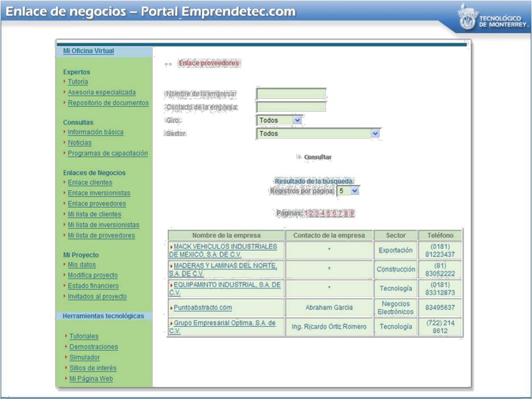Open the Tutoría link

click(78, 82)
